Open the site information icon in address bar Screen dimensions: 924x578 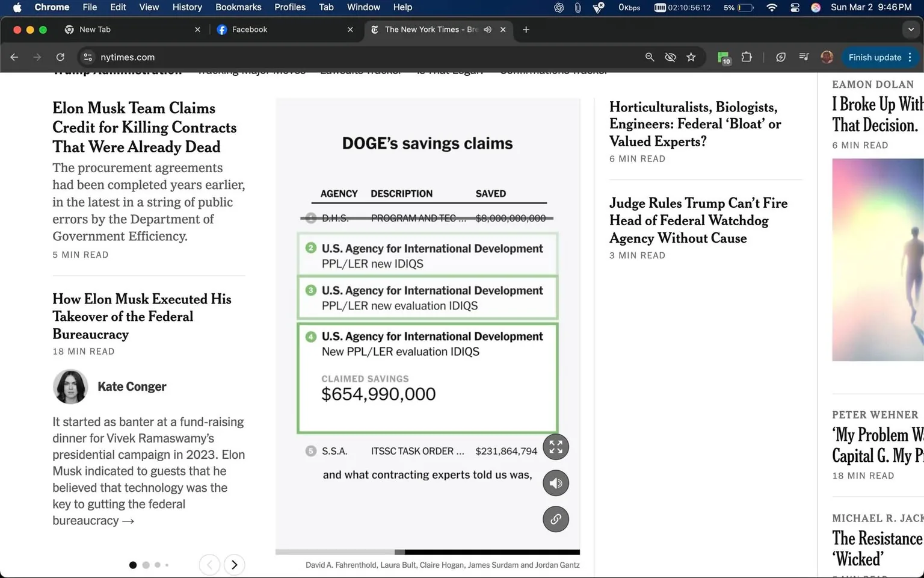(88, 57)
